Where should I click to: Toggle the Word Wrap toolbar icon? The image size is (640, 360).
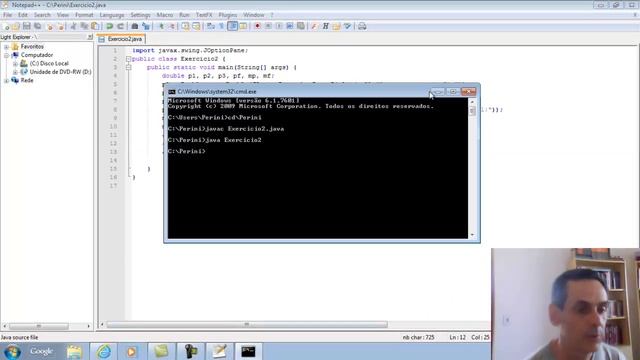tap(211, 27)
